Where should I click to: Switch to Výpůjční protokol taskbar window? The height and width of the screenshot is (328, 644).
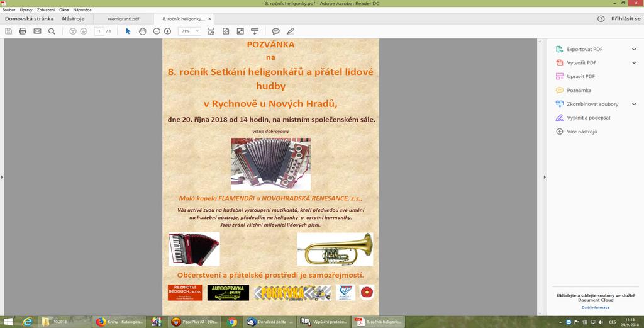(323, 322)
